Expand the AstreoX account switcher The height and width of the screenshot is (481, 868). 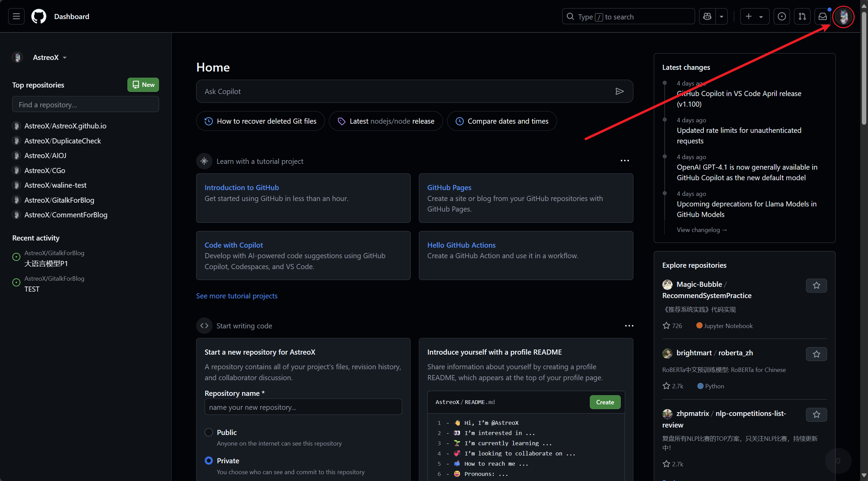pos(50,57)
